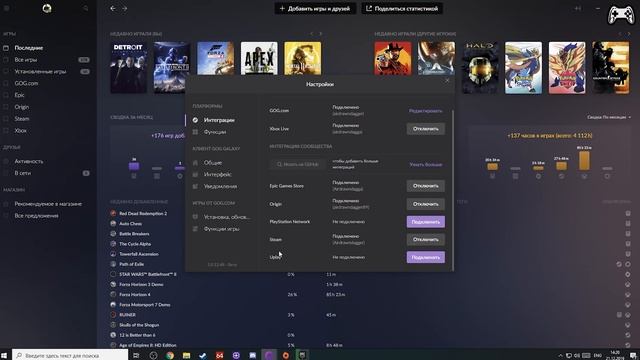Click Добавить игры и друзей button
Image resolution: width=640 pixels, height=360 pixels.
click(x=315, y=8)
